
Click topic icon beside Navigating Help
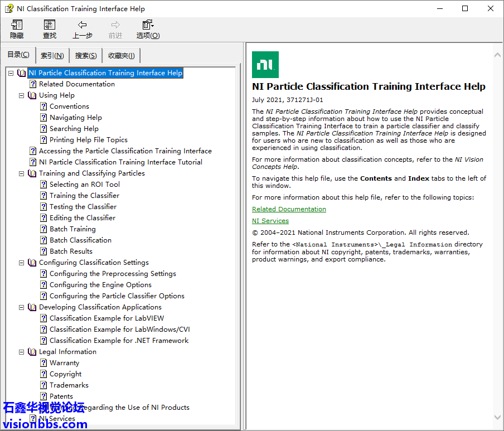point(43,118)
